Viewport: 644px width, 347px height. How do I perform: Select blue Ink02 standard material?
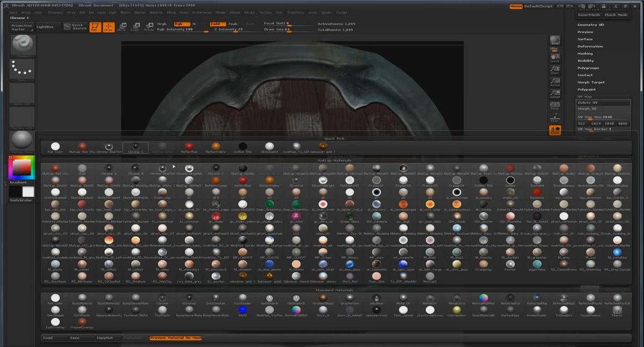(243, 311)
